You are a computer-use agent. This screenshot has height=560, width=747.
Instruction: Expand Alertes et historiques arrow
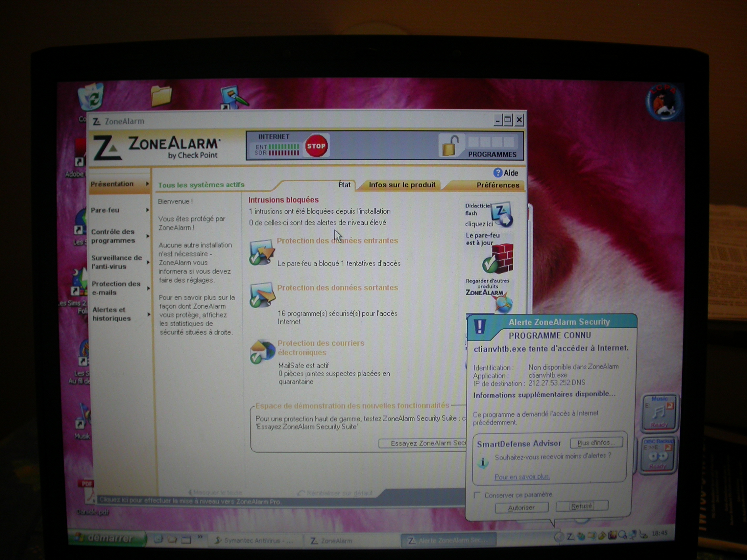(149, 314)
